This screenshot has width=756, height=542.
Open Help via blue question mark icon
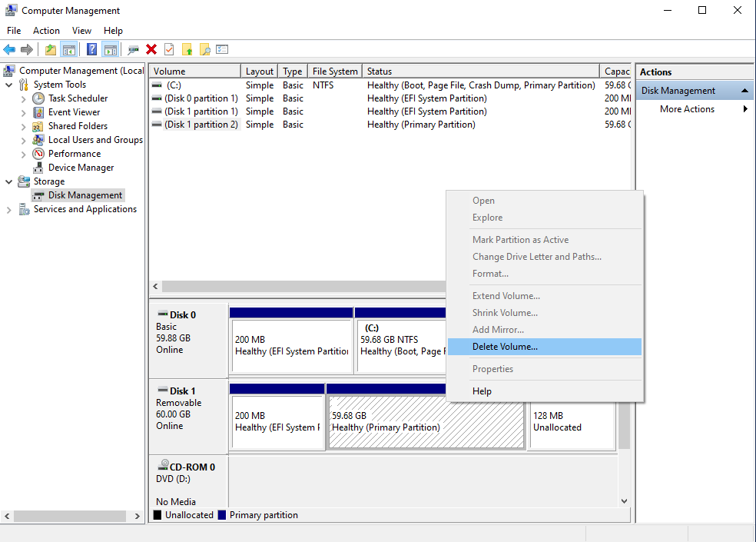click(x=91, y=49)
